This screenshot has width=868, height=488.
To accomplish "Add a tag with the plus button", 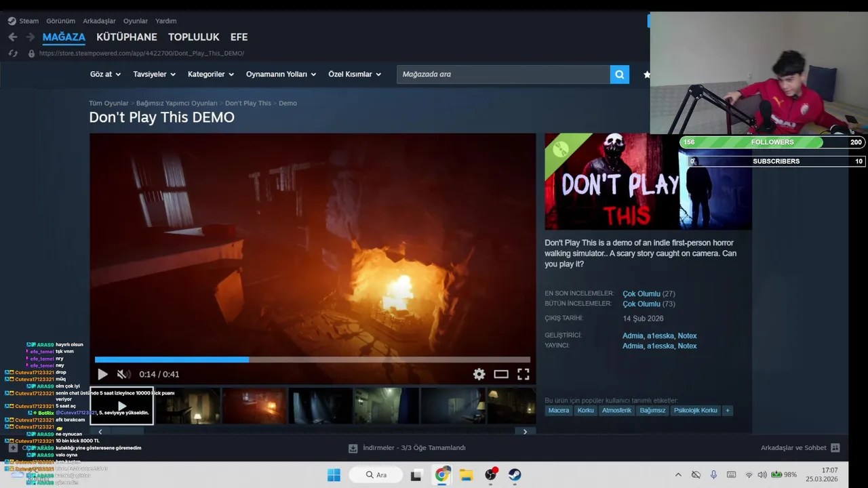I will click(x=728, y=411).
